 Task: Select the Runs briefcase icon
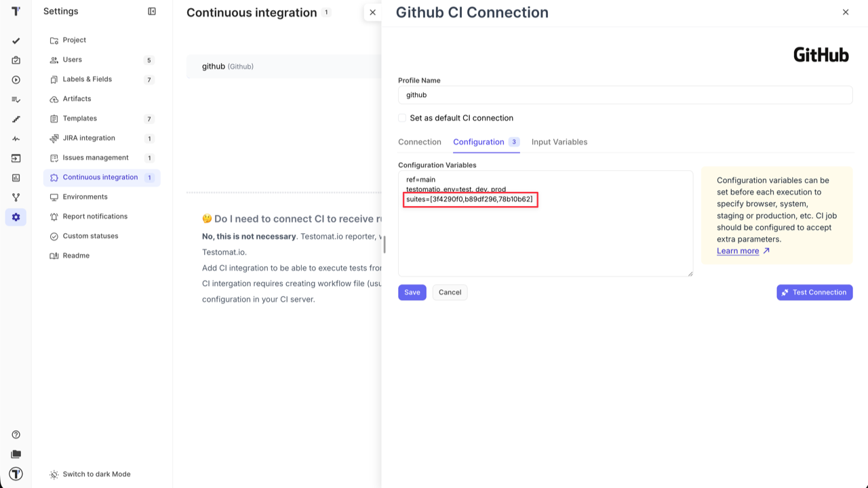tap(16, 60)
